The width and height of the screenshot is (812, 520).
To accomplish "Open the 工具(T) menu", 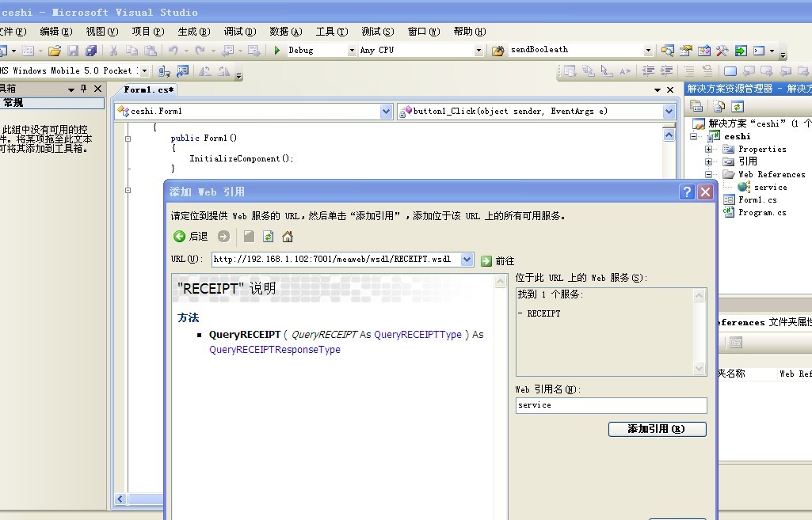I will pos(332,32).
